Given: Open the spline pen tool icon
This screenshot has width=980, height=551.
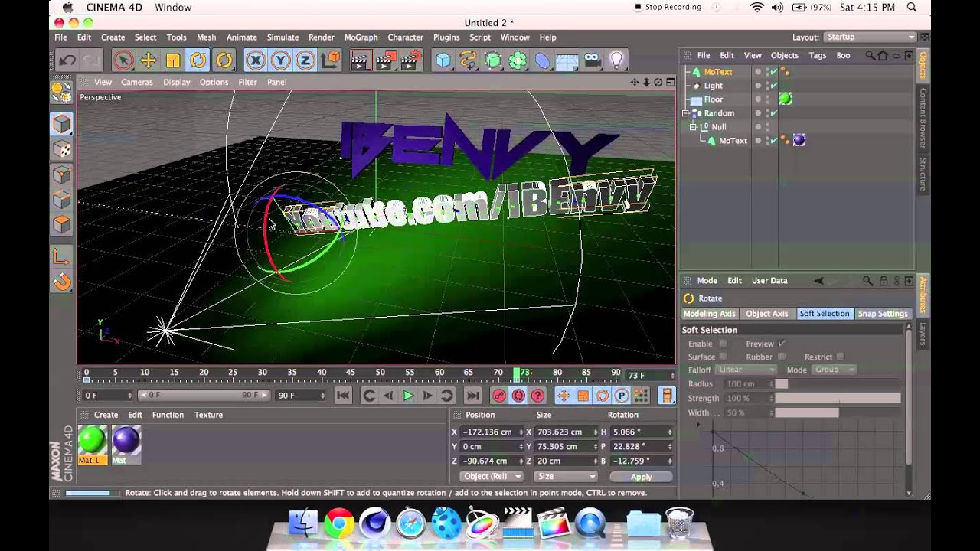Looking at the screenshot, I should pos(468,60).
